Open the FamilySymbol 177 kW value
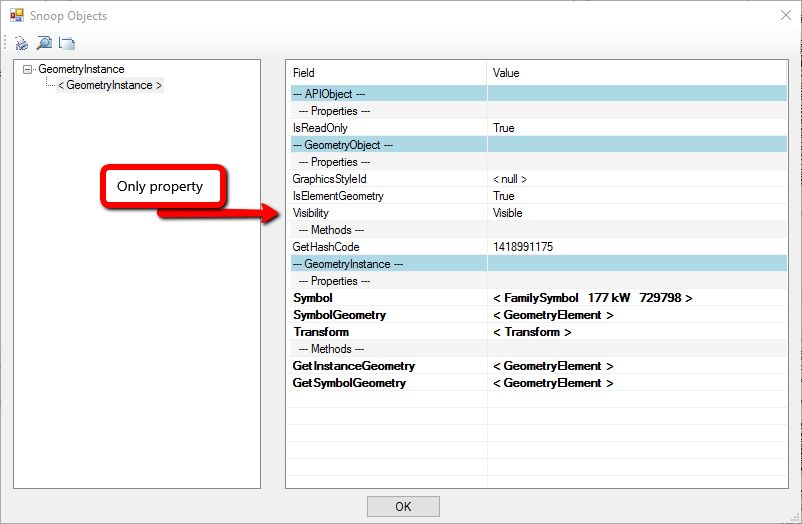This screenshot has width=802, height=524. point(592,298)
